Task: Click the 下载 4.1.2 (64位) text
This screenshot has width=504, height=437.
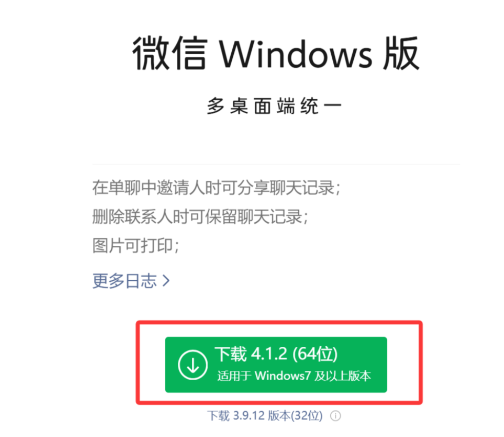Action: coord(276,354)
